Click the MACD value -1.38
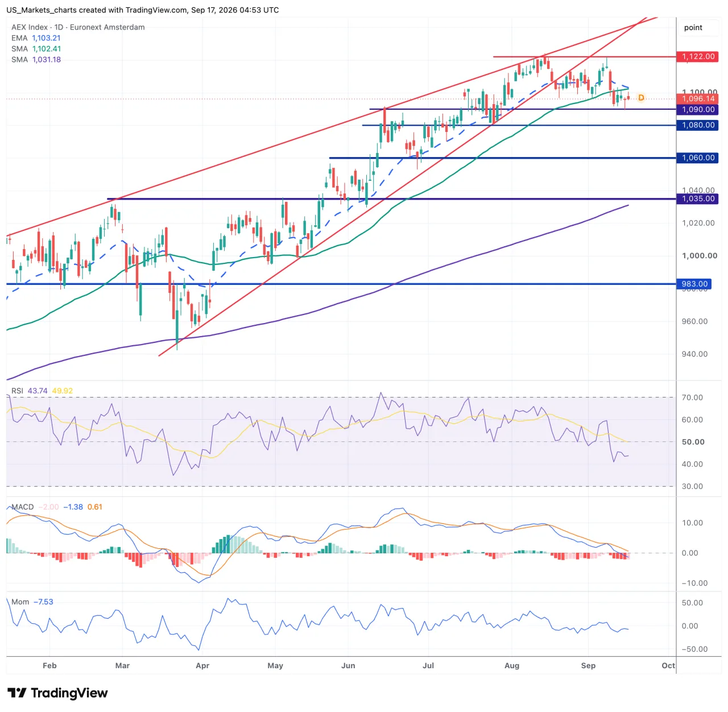Viewport: 728px width, 712px height. tap(73, 507)
